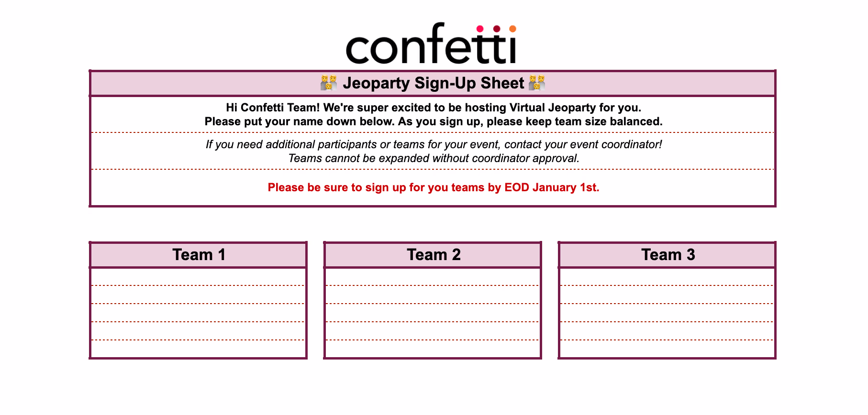868x415 pixels.
Task: Select the Team 3 header cell
Action: click(x=667, y=255)
